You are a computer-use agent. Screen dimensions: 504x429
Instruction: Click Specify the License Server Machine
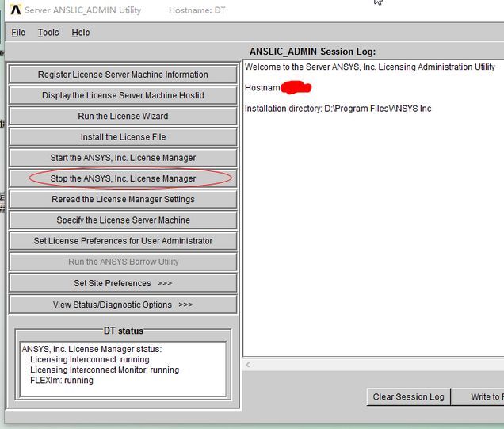tap(123, 220)
